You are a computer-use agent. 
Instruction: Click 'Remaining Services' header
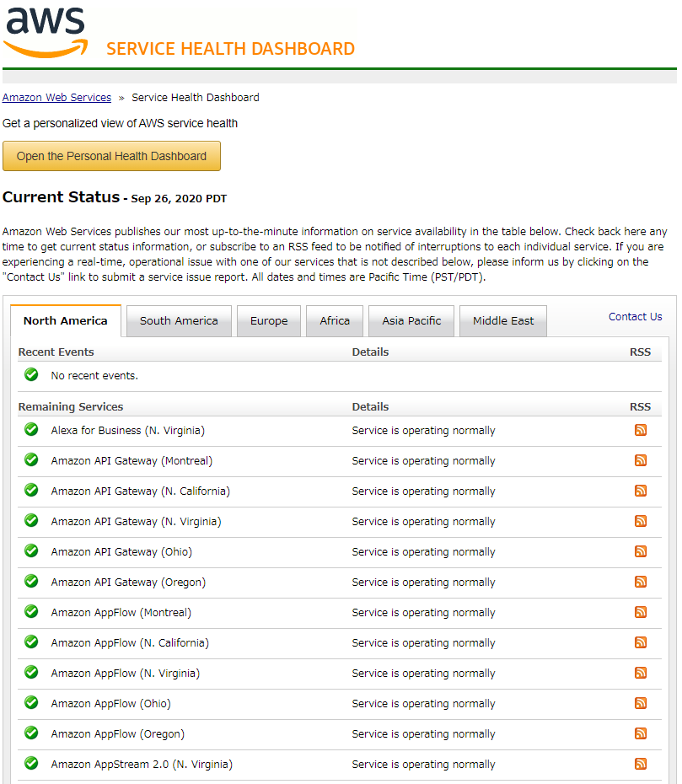71,407
